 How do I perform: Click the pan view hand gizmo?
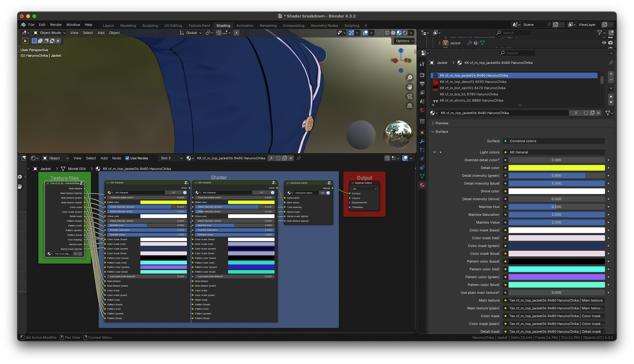(x=410, y=87)
